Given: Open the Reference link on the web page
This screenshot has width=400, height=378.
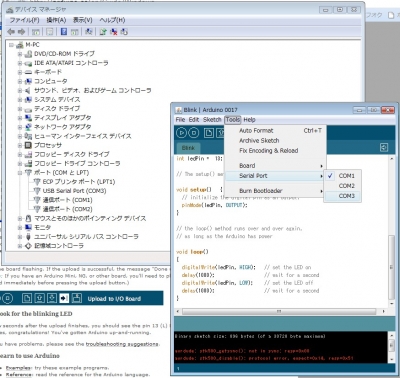Looking at the screenshot, I should [x=19, y=375].
